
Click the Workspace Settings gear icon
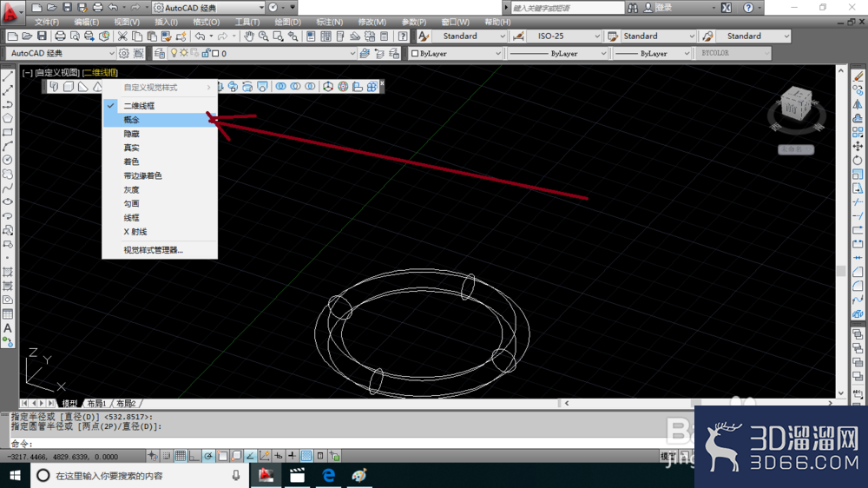tap(123, 53)
